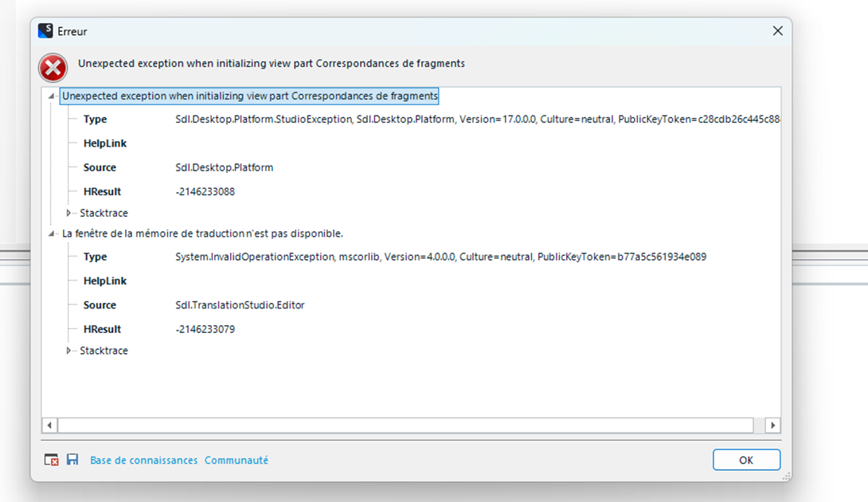Select HResult value -2146233088
The width and height of the screenshot is (868, 502).
pyautogui.click(x=205, y=192)
